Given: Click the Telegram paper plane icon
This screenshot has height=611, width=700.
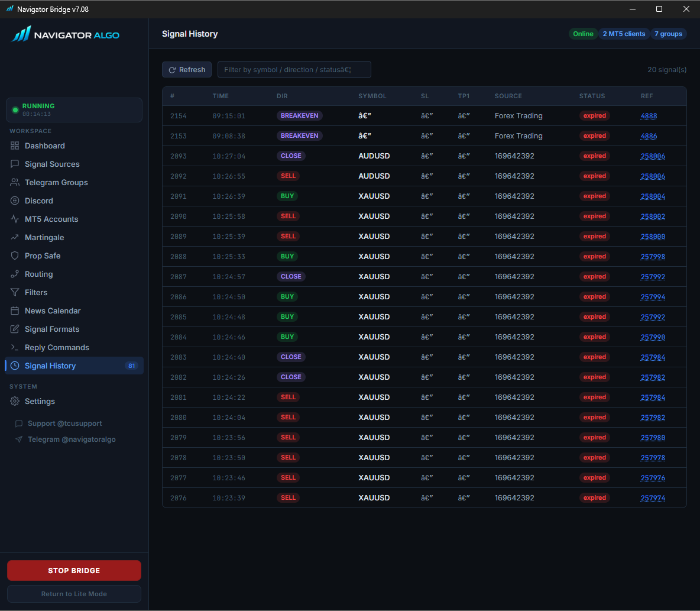Looking at the screenshot, I should point(19,439).
